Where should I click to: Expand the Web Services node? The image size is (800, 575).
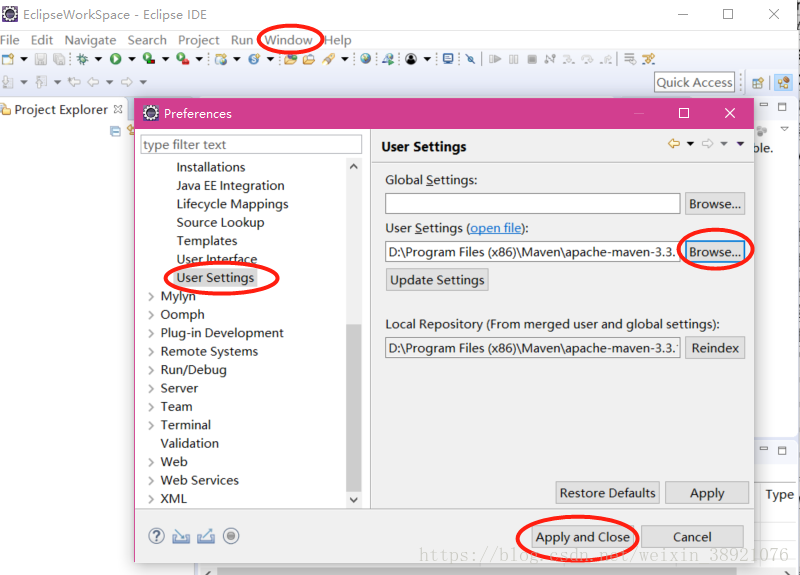[x=151, y=481]
